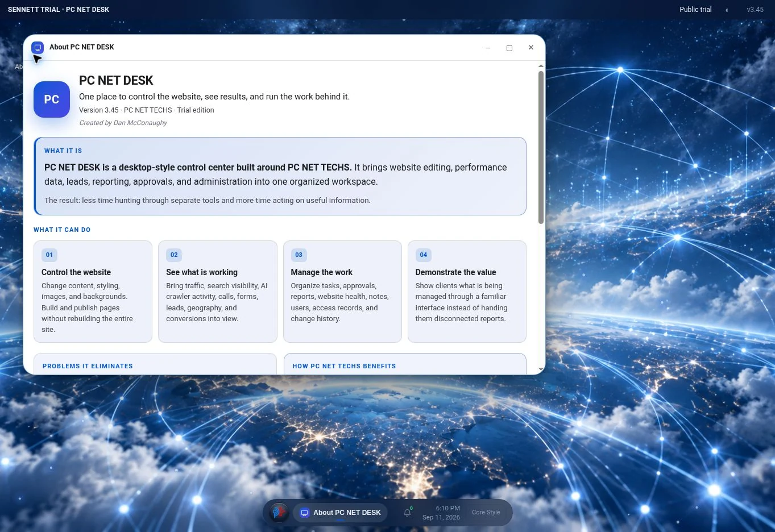The height and width of the screenshot is (532, 775).
Task: Minimize the About PC NET DESK window
Action: pyautogui.click(x=488, y=48)
